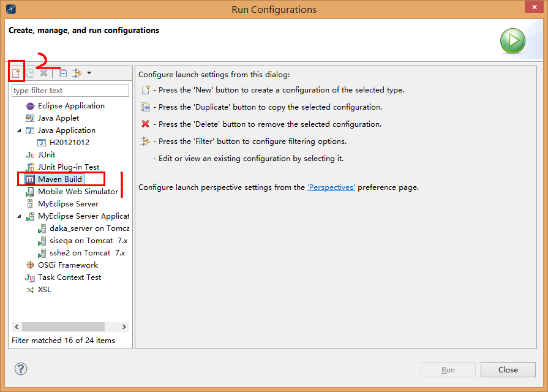Open the H20121012 launch configuration
The width and height of the screenshot is (548, 392).
[x=70, y=143]
